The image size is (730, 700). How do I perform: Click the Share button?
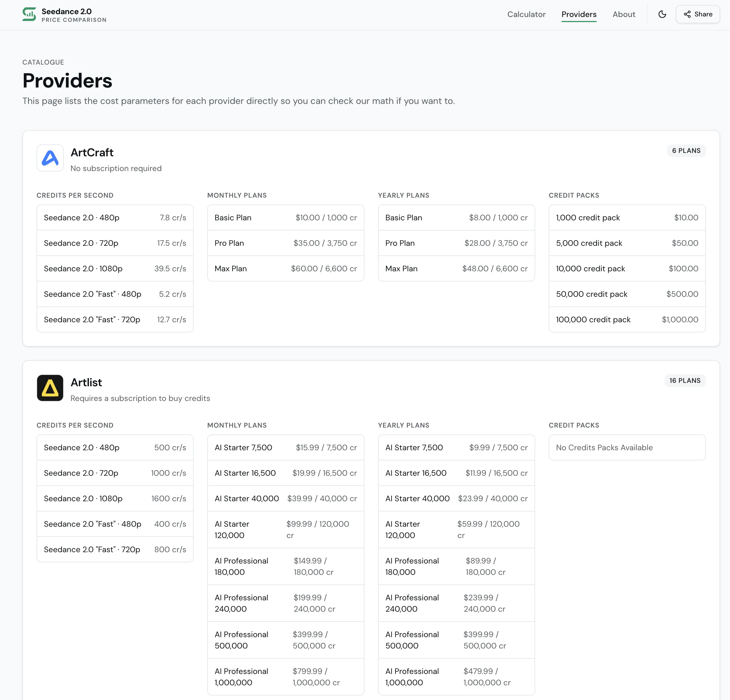coord(698,14)
